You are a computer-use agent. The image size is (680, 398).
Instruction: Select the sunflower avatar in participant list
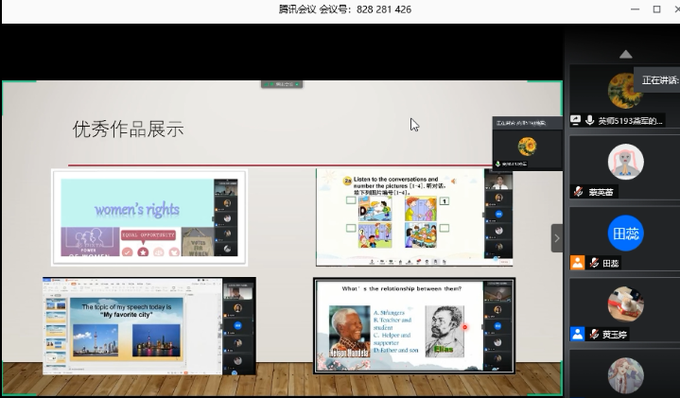624,91
